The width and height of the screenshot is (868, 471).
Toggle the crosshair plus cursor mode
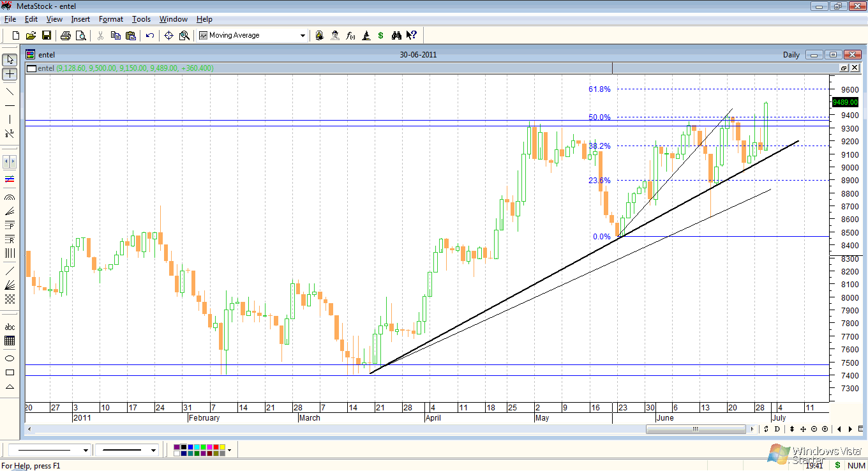click(x=10, y=74)
